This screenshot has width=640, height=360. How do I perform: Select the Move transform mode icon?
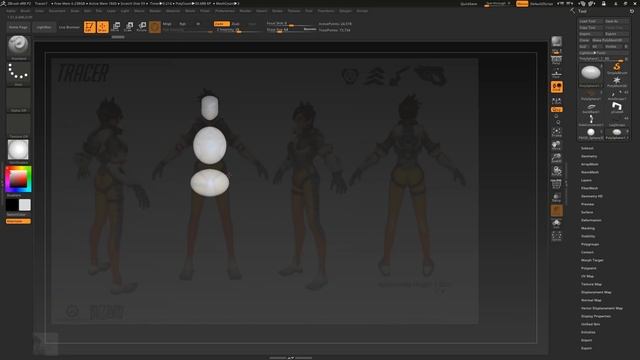click(x=116, y=27)
